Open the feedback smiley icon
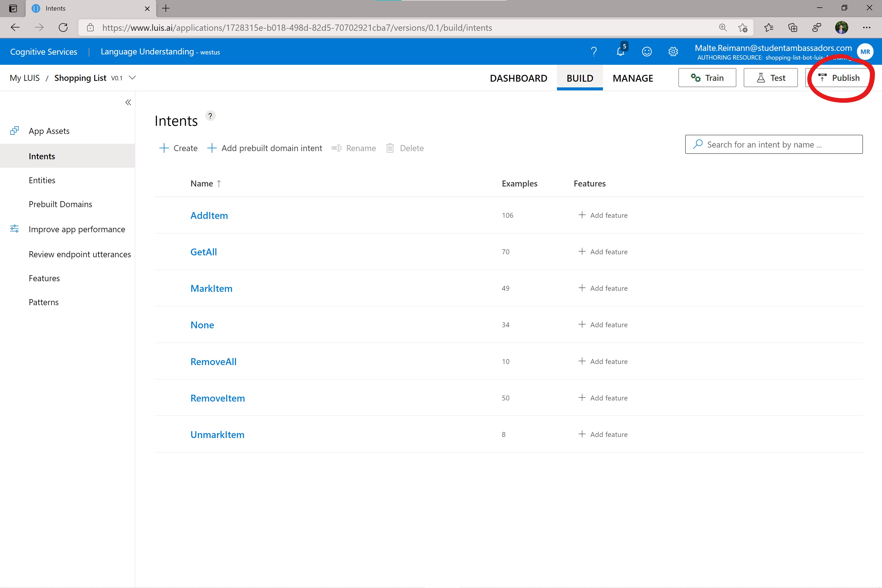 647,51
